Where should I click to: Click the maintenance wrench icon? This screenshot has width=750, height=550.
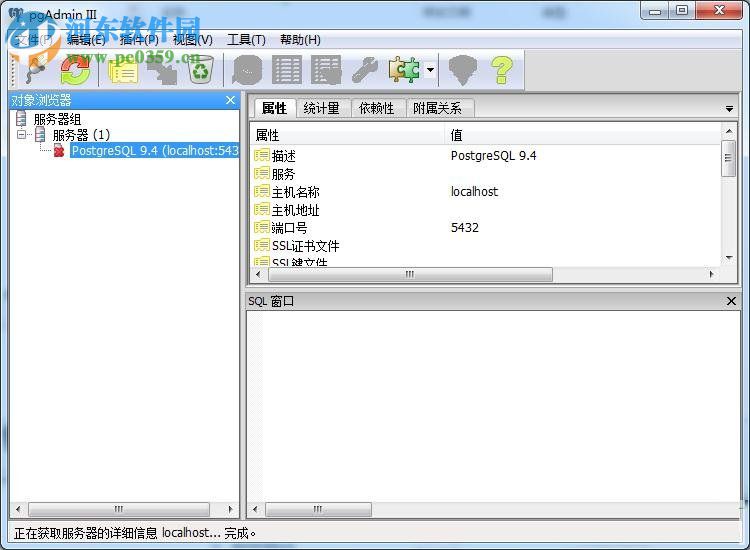click(365, 70)
